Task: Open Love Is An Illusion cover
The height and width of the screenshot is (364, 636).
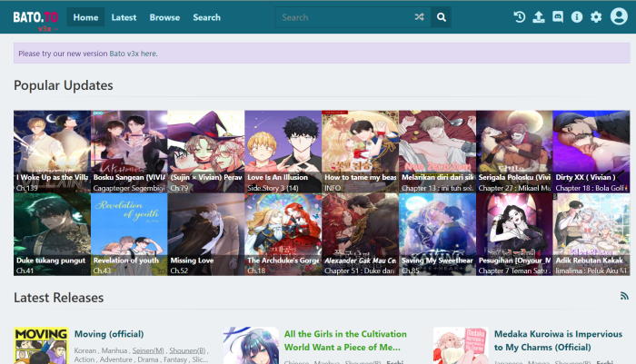Action: pos(283,152)
